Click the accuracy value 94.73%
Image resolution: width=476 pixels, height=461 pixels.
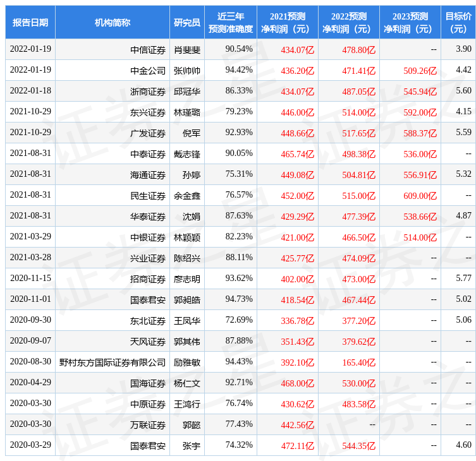coord(239,299)
